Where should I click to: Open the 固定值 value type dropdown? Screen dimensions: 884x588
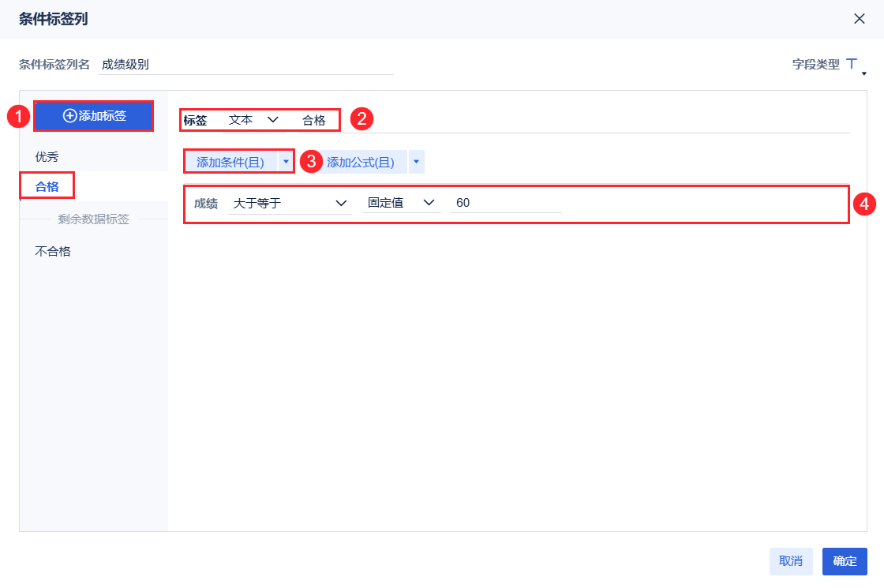[401, 203]
